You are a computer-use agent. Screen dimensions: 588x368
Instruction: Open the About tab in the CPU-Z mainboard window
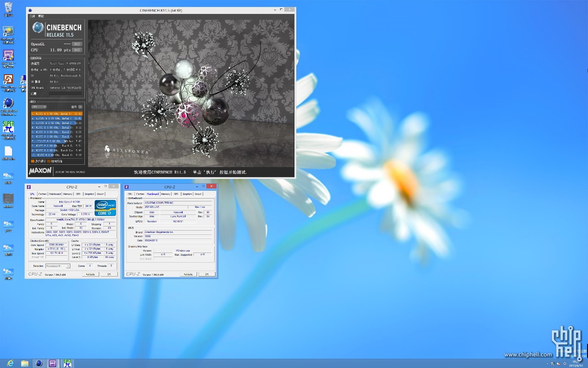tap(198, 194)
